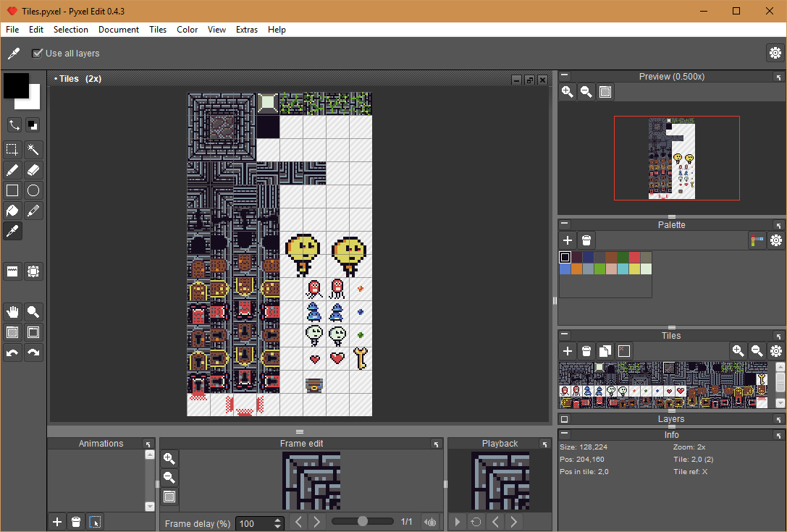Select the ellipse shape tool

[x=33, y=190]
